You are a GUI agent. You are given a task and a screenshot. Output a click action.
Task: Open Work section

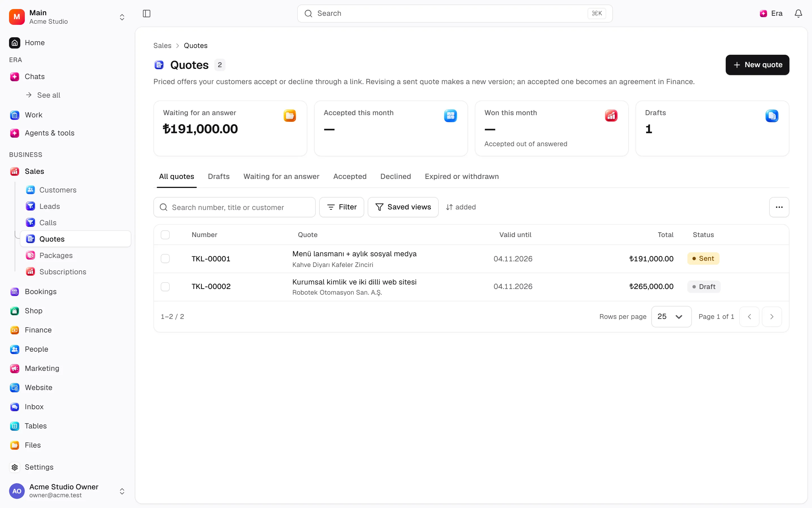tap(34, 115)
